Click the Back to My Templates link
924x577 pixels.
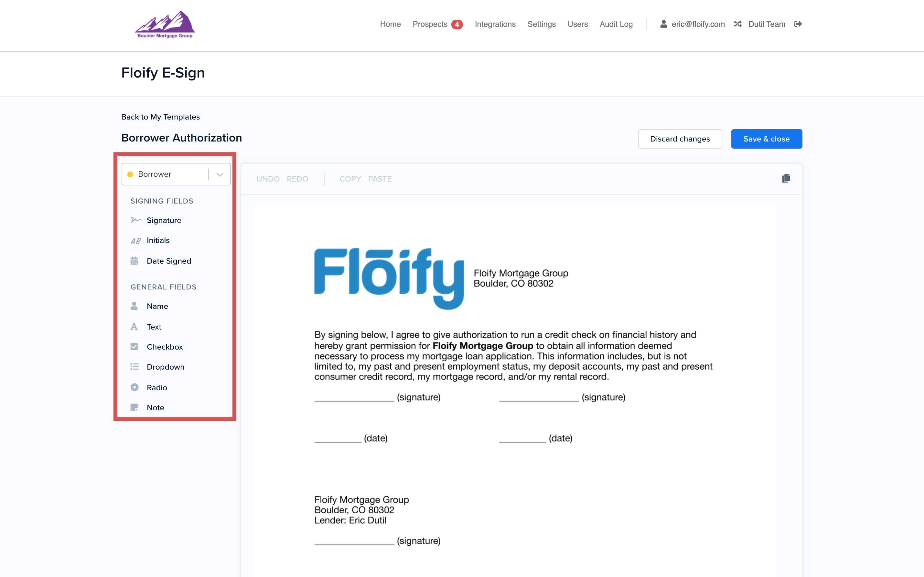[160, 117]
